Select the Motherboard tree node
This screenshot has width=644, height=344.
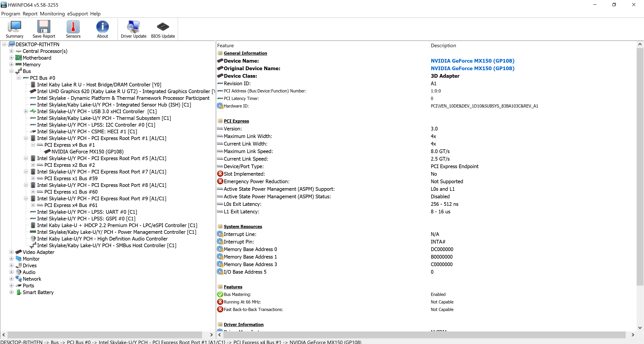pos(37,58)
